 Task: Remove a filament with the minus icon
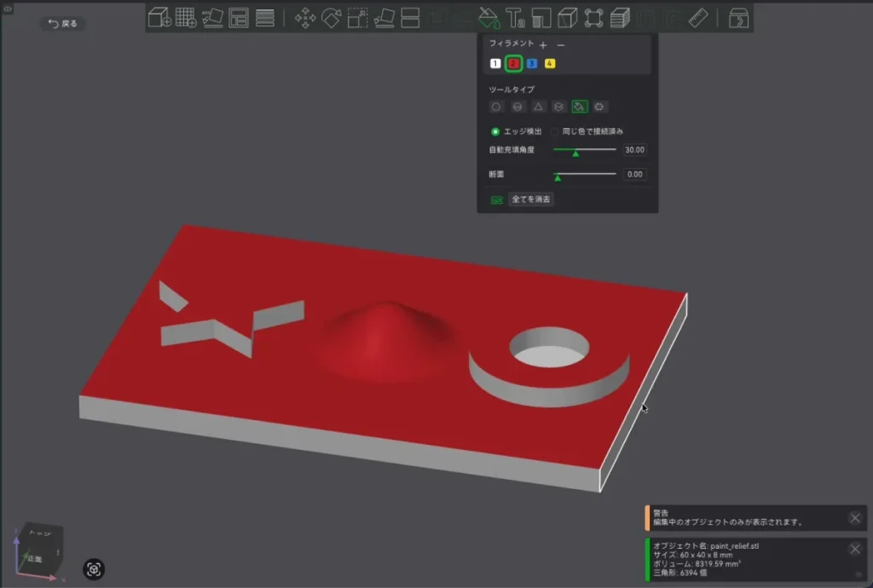561,44
